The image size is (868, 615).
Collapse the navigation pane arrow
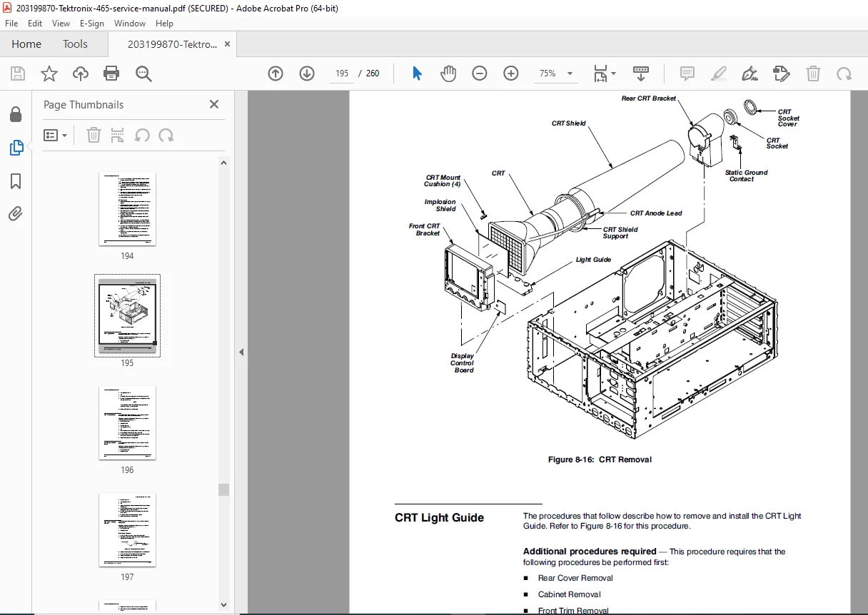(x=241, y=352)
